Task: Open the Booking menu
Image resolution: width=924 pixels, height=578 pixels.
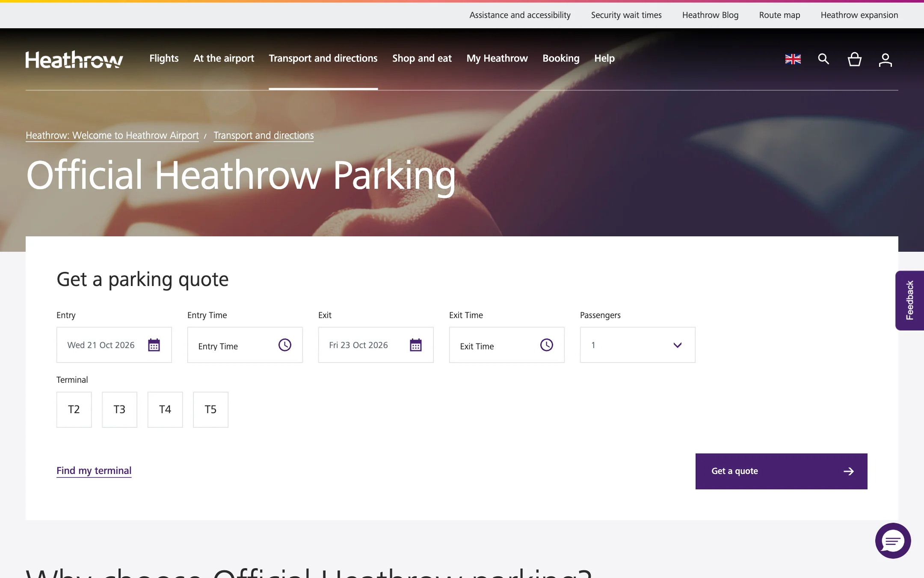Action: [x=561, y=58]
